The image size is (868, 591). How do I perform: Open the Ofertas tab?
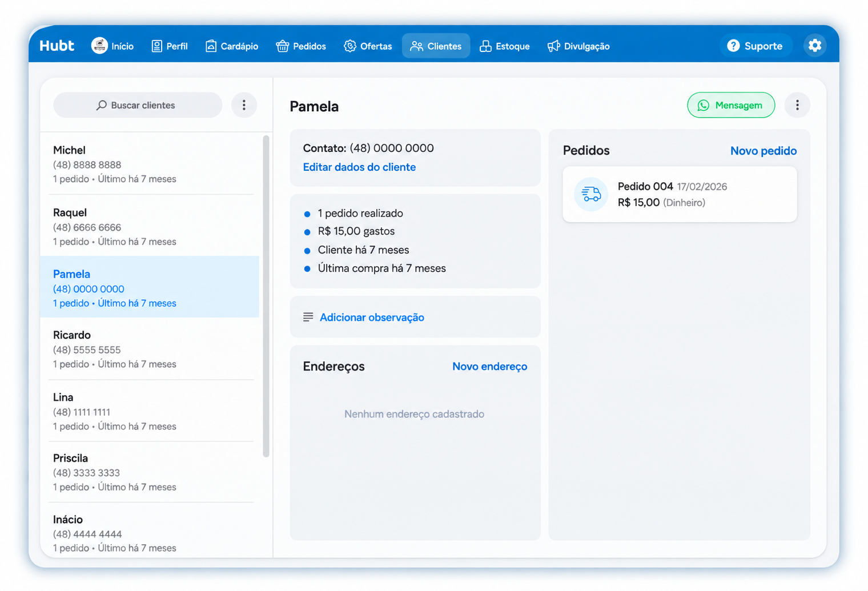[368, 46]
